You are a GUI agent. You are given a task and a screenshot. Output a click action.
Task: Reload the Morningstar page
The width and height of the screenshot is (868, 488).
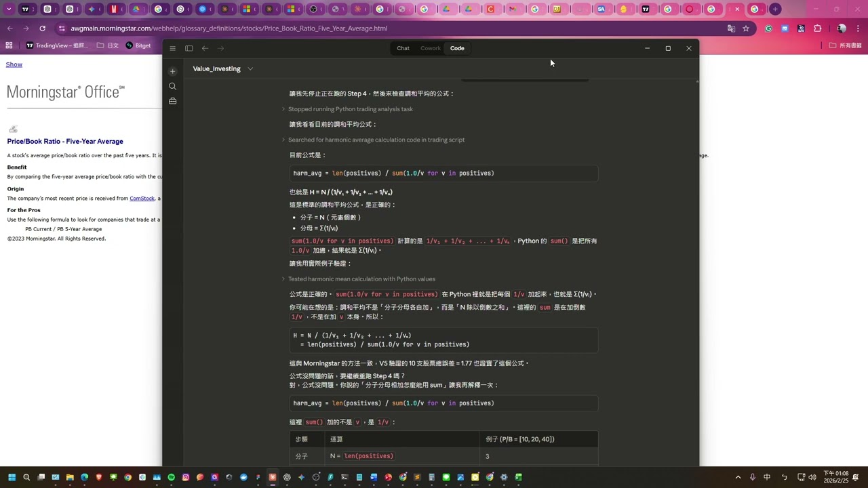[x=42, y=28]
